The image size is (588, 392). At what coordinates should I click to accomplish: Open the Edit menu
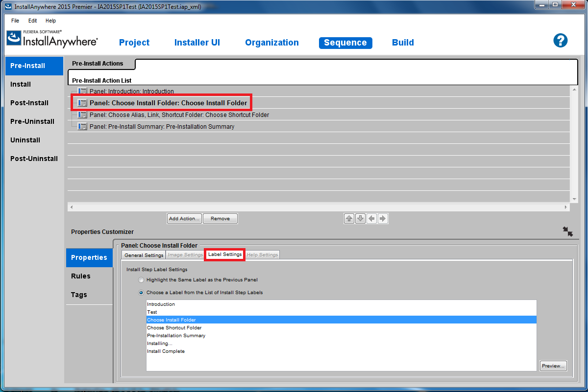[32, 21]
